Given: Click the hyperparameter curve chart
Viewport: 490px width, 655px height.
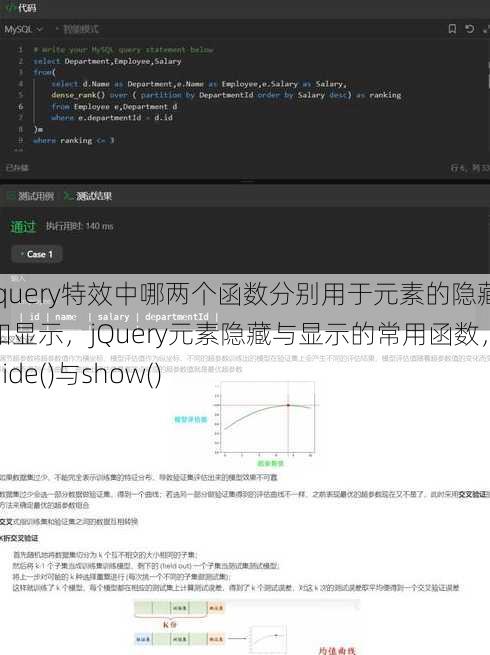Looking at the screenshot, I should [x=267, y=418].
